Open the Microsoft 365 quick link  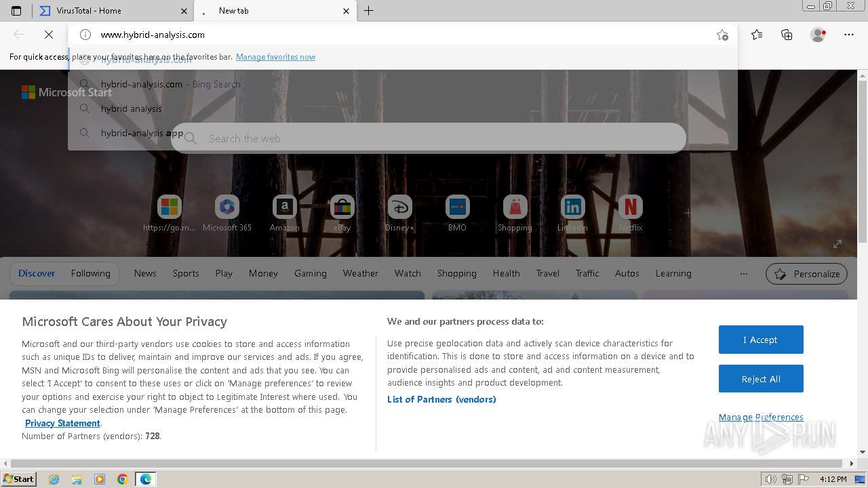pos(227,213)
